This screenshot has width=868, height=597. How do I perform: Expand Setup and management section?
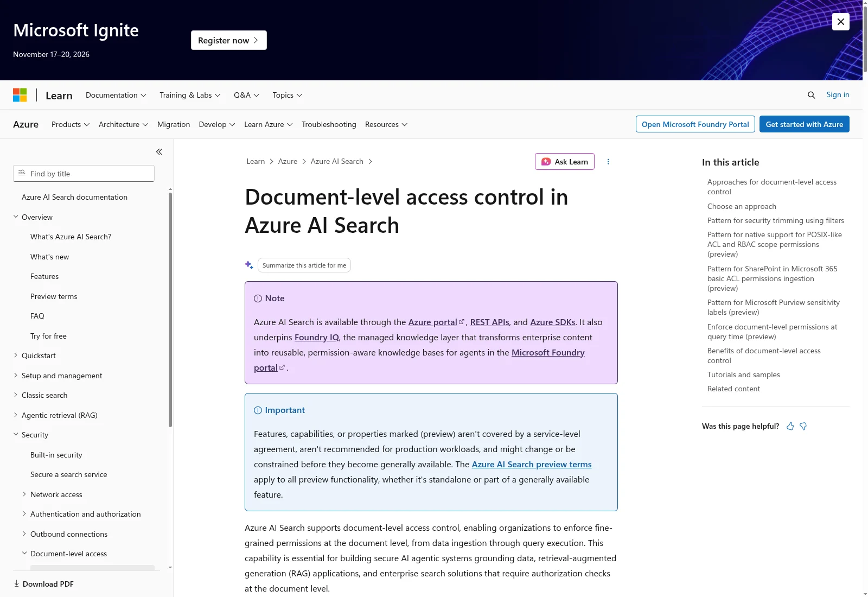coord(16,376)
